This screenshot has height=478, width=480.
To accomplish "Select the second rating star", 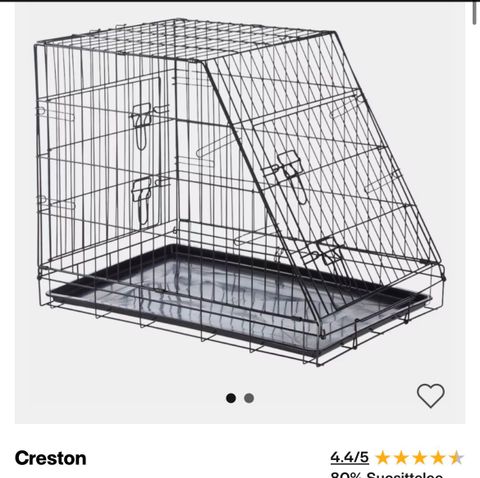I will [x=401, y=458].
